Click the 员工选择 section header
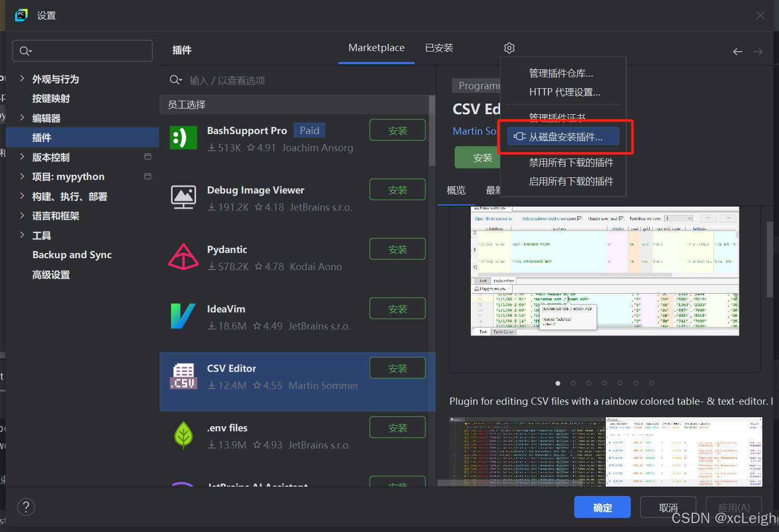 (187, 105)
